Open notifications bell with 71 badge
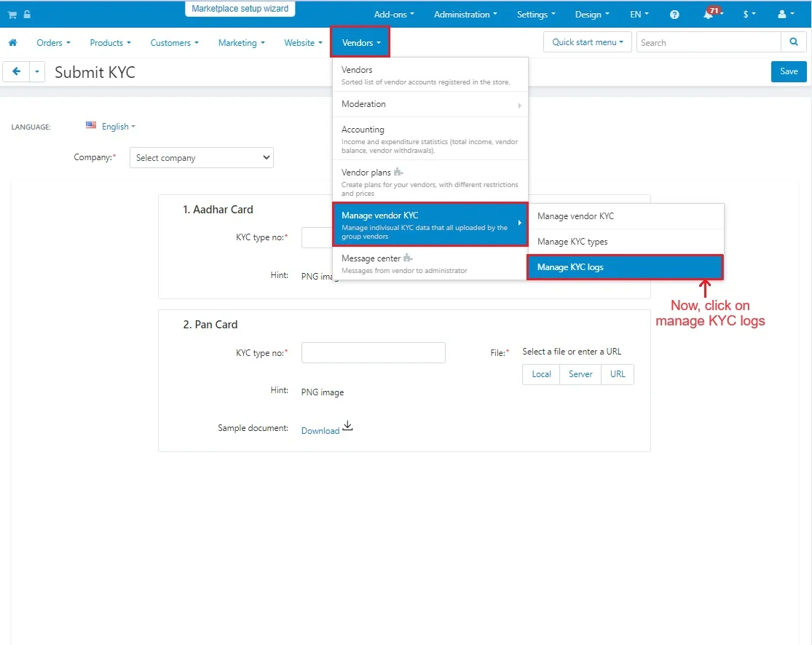 [709, 15]
